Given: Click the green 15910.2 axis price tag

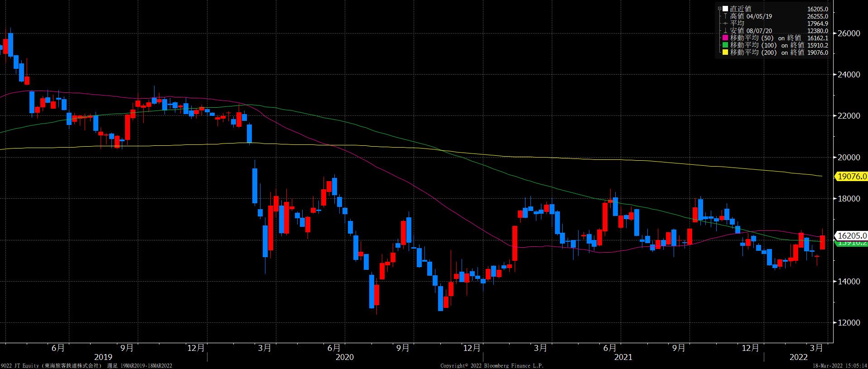Looking at the screenshot, I should 852,243.
